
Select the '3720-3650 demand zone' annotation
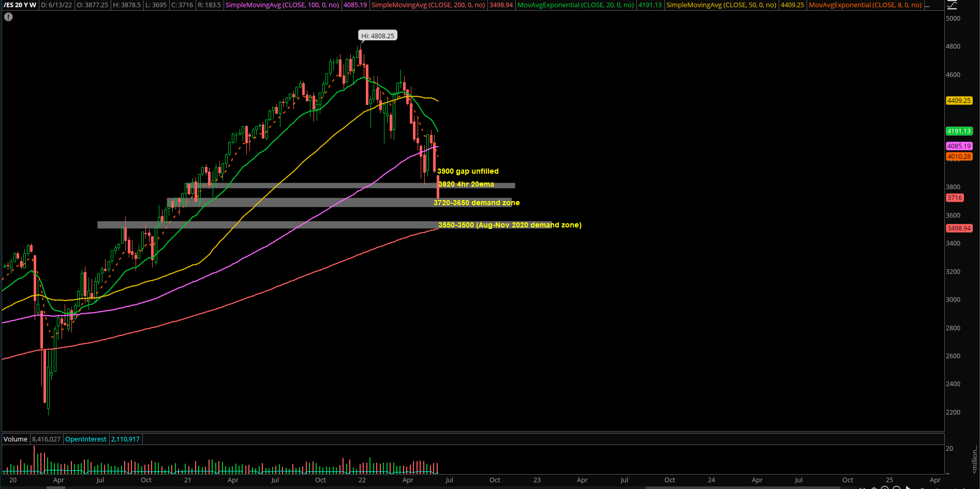pos(477,203)
